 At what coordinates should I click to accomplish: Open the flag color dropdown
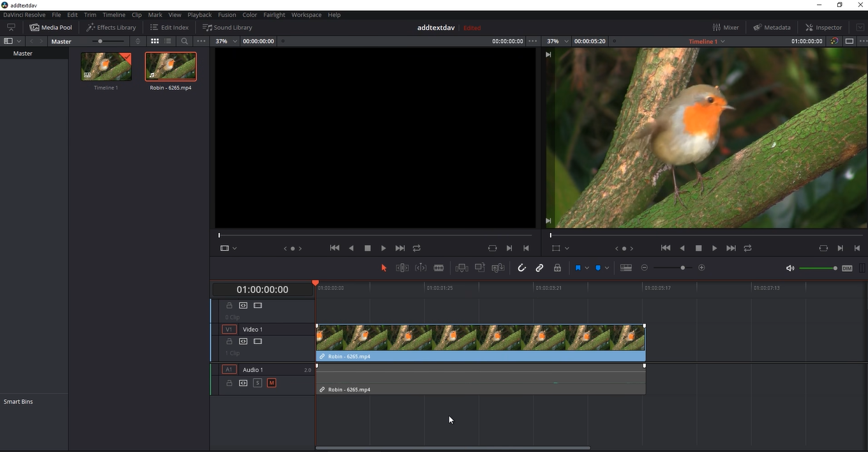coord(587,267)
